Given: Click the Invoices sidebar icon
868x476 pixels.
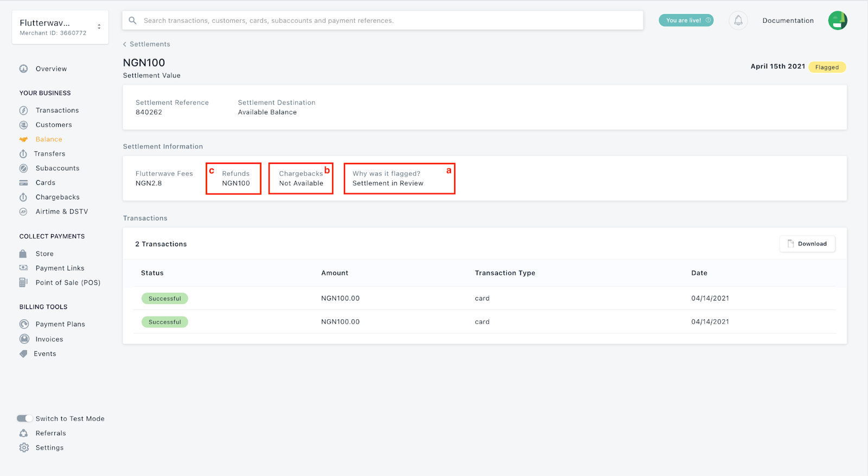Looking at the screenshot, I should point(24,339).
